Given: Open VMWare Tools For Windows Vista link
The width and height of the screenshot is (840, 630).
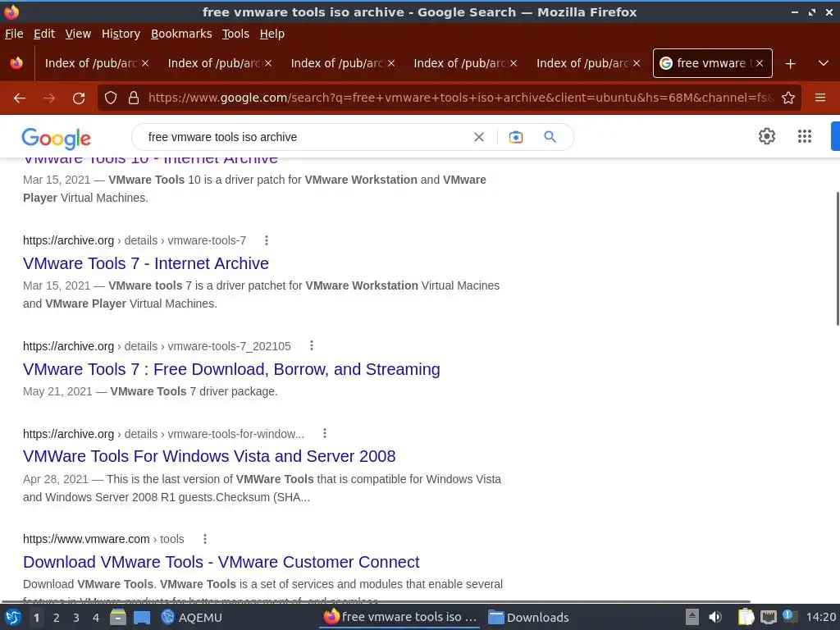Looking at the screenshot, I should 209,456.
